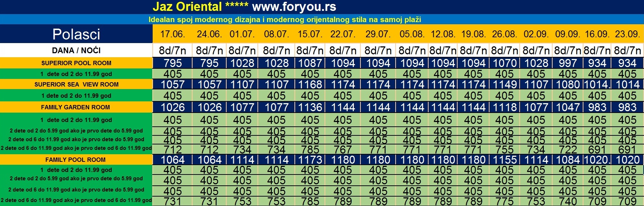Select departure date 09.09.
This screenshot has height=206, width=644.
[x=567, y=34]
